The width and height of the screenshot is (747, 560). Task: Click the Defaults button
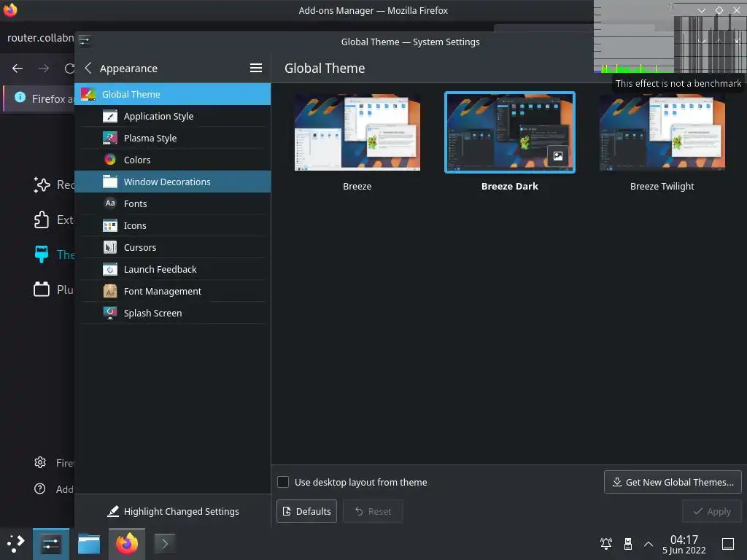307,511
